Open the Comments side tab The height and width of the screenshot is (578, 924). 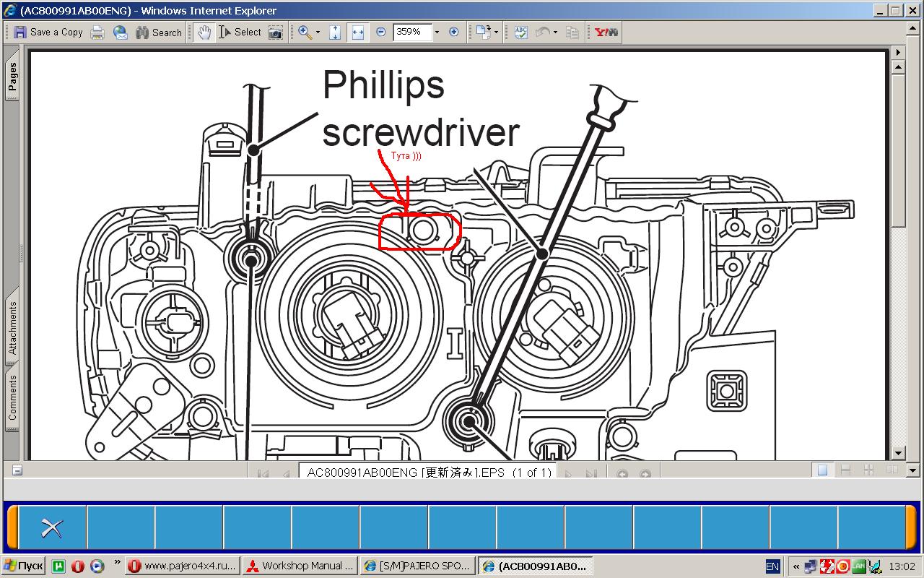[12, 397]
